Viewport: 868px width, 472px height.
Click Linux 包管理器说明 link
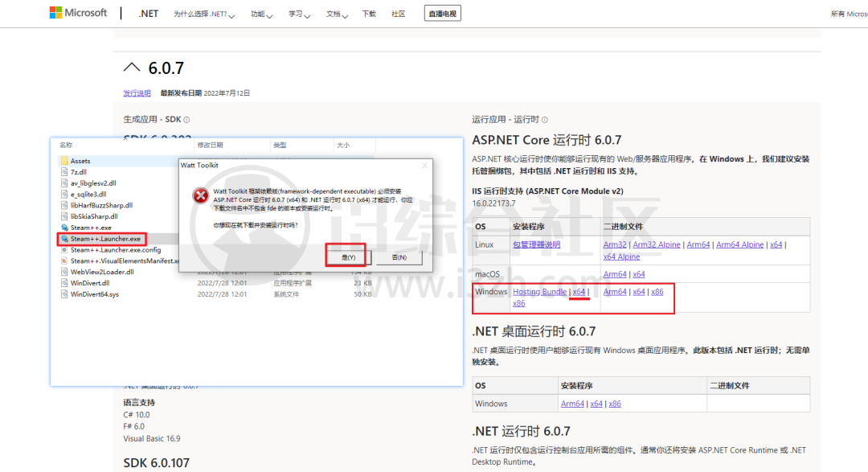pyautogui.click(x=536, y=244)
